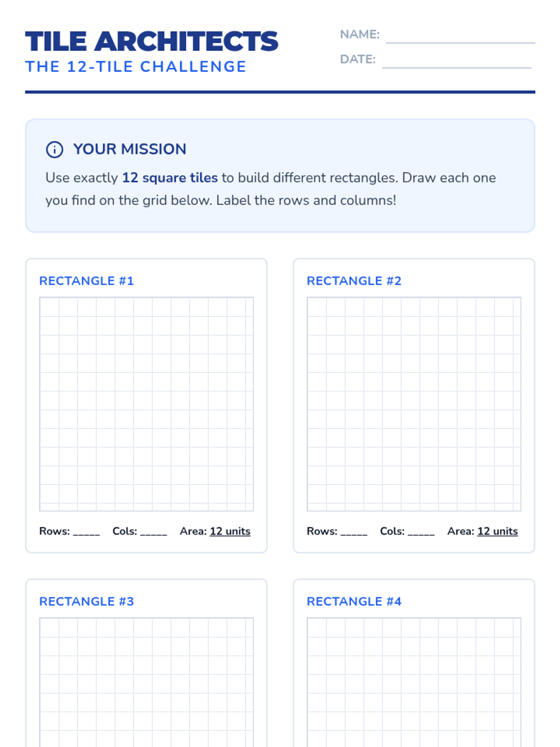Click the 12 units area under Rectangle #1
This screenshot has width=560, height=747.
(x=230, y=531)
